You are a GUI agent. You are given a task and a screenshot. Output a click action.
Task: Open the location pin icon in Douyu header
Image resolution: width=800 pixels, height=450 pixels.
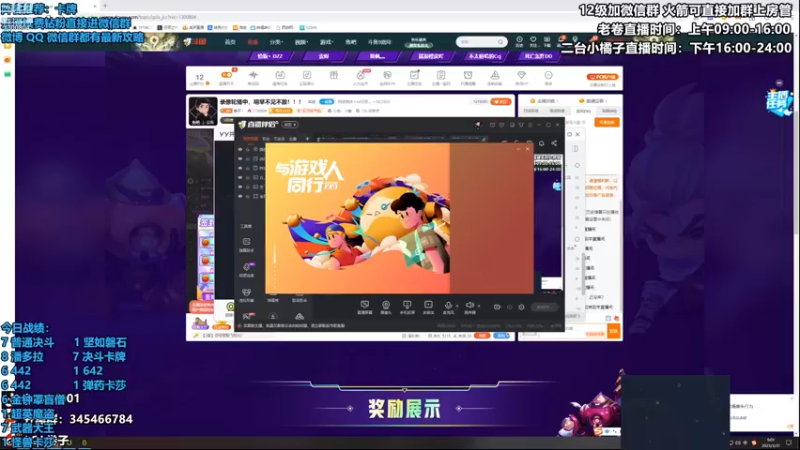click(575, 40)
